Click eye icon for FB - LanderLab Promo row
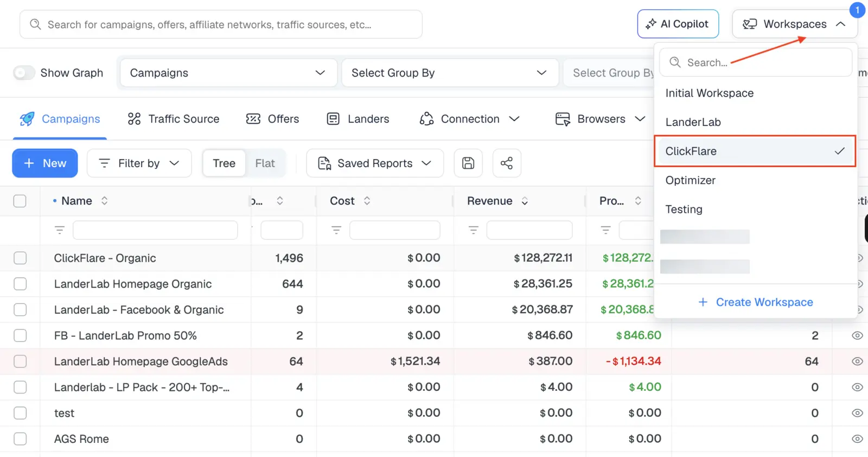 click(857, 335)
